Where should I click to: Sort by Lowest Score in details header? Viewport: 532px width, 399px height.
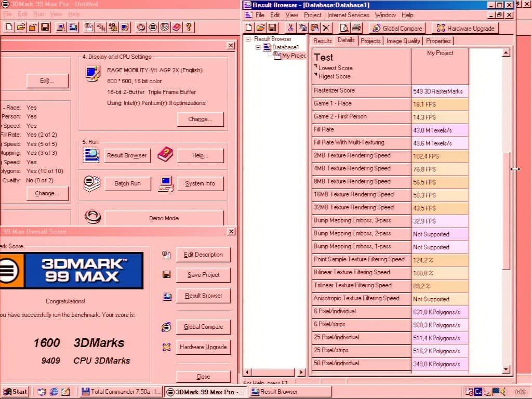click(335, 68)
